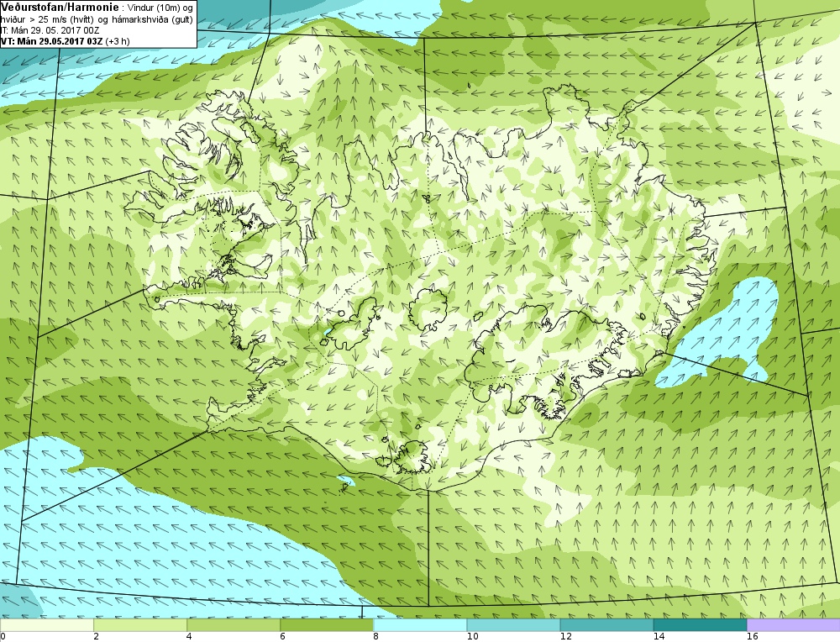Viewport: 840px width, 642px height.
Task: Click the legend scale label "16"
Action: [x=753, y=637]
